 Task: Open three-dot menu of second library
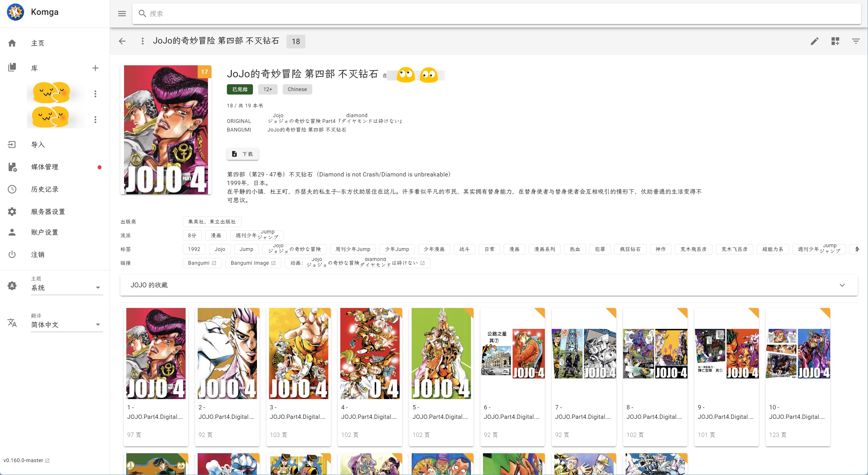95,119
